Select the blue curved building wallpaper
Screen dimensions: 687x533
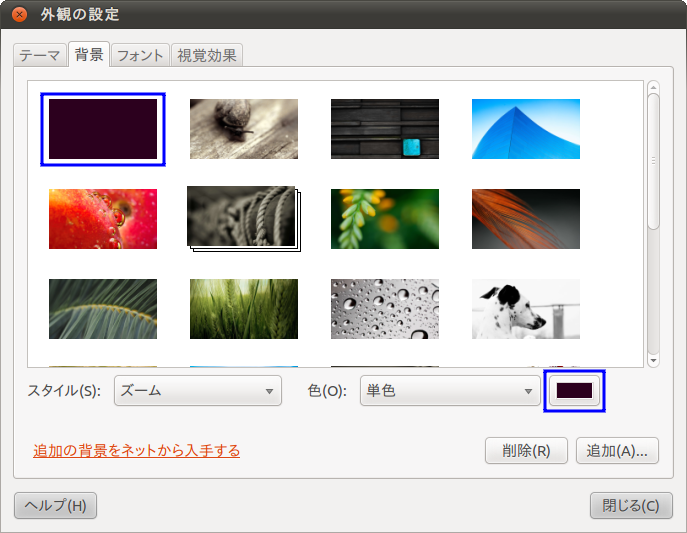pyautogui.click(x=526, y=129)
